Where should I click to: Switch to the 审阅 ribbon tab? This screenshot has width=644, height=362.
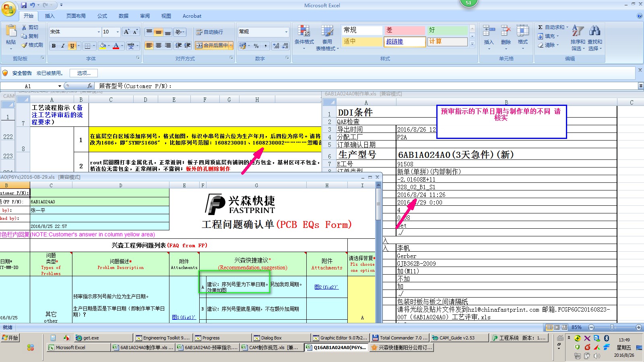[145, 16]
